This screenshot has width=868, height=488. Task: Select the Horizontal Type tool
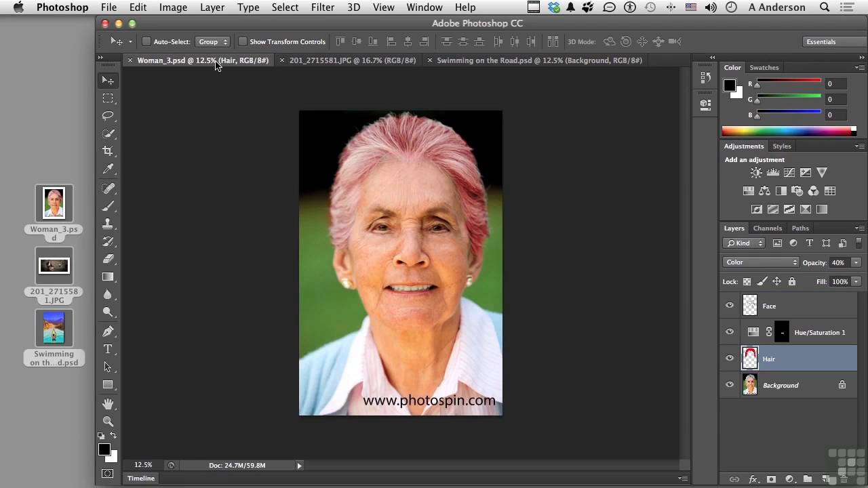point(108,349)
